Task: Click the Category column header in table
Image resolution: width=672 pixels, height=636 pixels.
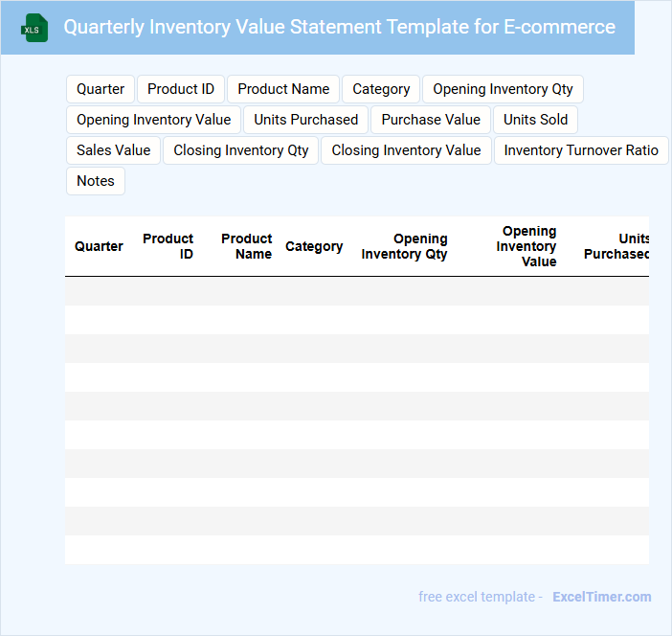Action: click(314, 246)
